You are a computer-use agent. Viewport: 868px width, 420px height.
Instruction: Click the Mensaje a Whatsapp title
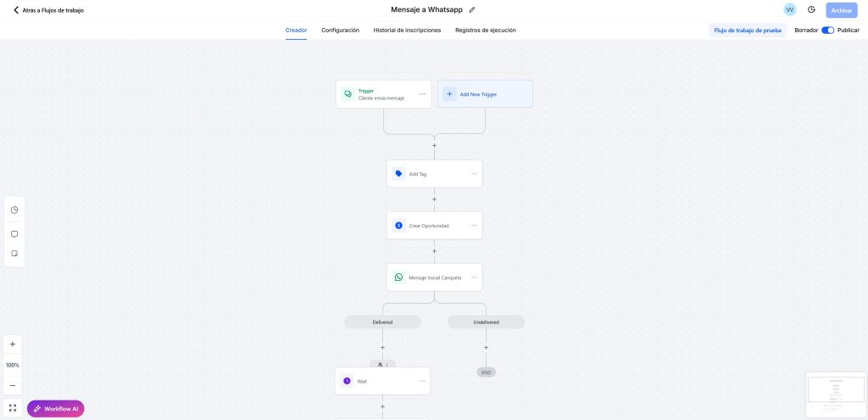427,10
